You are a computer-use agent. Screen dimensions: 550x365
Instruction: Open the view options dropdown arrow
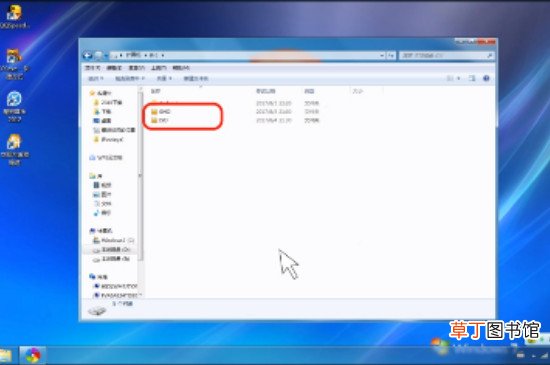(458, 79)
